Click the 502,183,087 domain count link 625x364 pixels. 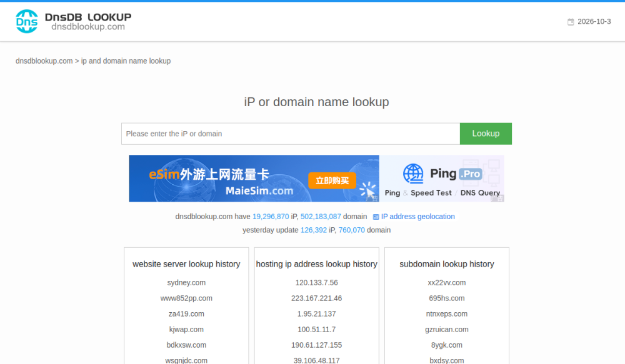(321, 217)
